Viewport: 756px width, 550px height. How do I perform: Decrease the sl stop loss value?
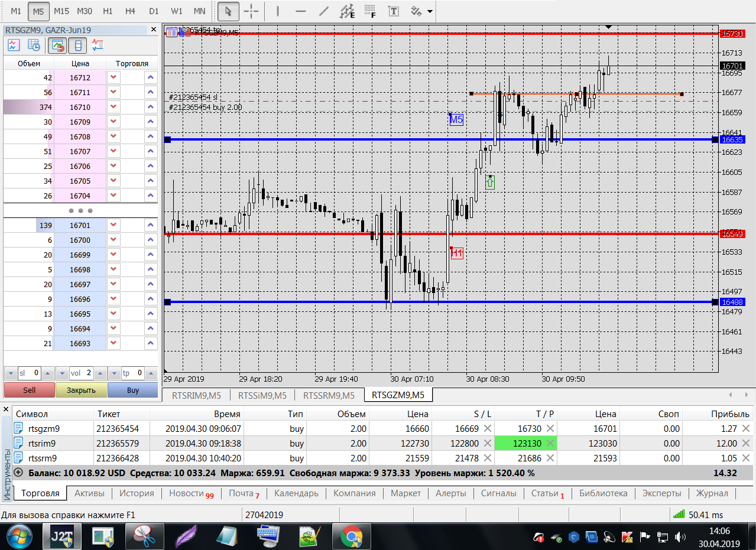10,373
